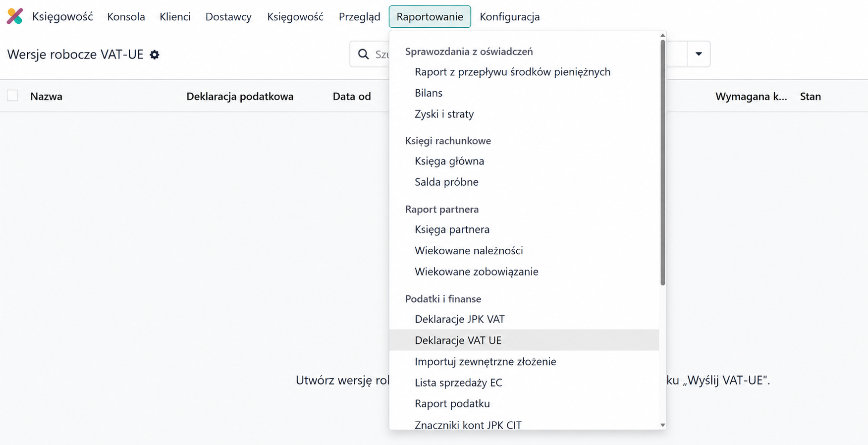The height and width of the screenshot is (445, 868).
Task: Open Księga partnera
Action: pyautogui.click(x=524, y=229)
